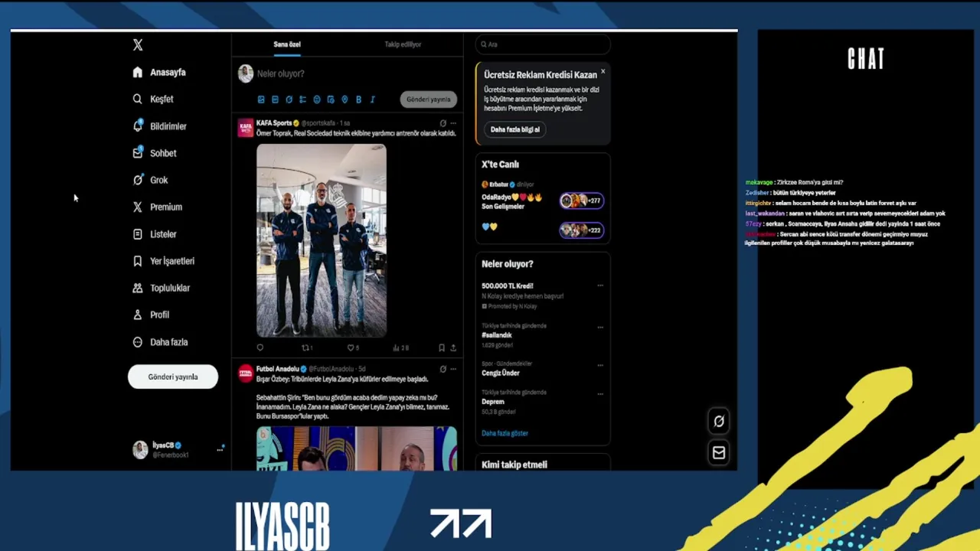Screen dimensions: 980x551
Task: Open Topluluklar communities
Action: 161,288
